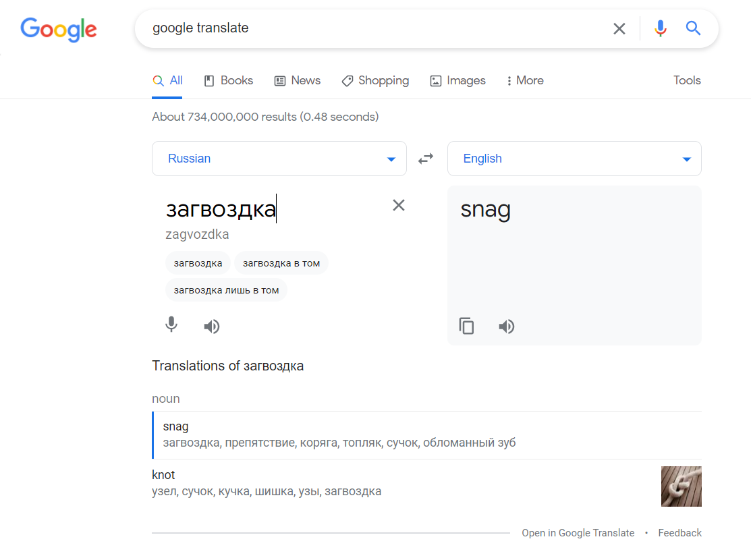The image size is (751, 560).
Task: Select suggestion загвоздка в том
Action: click(281, 263)
